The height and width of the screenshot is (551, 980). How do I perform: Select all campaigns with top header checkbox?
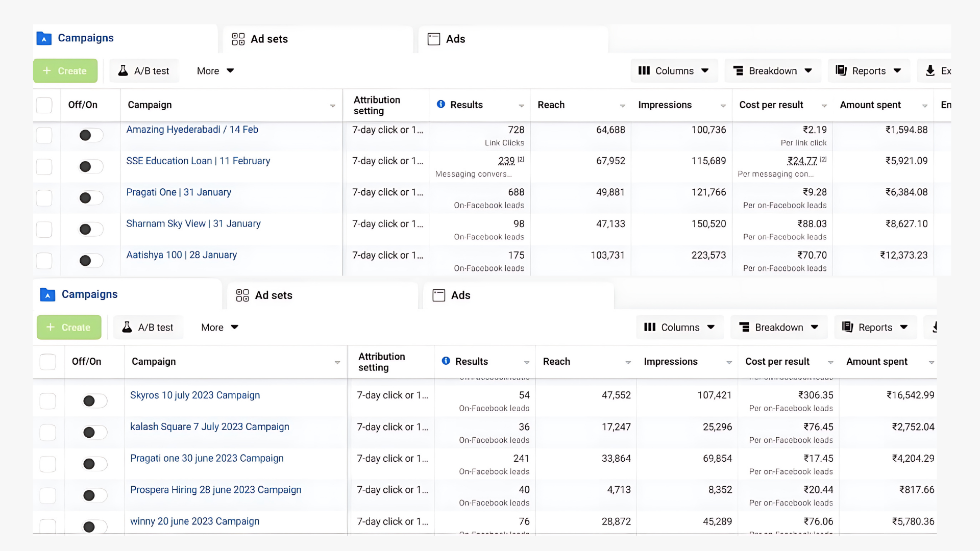[x=44, y=105]
